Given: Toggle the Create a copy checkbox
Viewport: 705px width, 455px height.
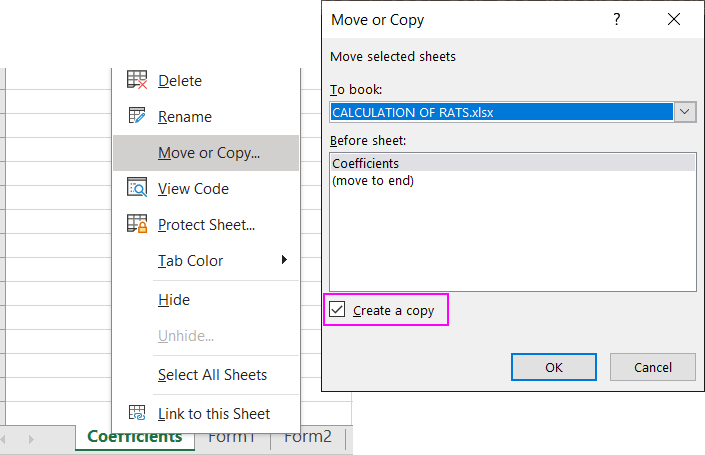Looking at the screenshot, I should pos(337,310).
